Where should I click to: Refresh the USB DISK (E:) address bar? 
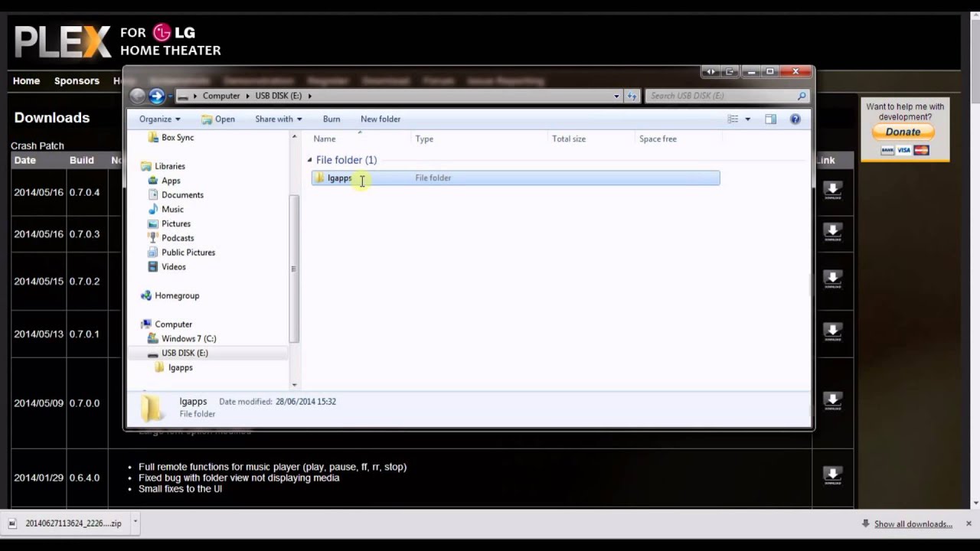[632, 96]
